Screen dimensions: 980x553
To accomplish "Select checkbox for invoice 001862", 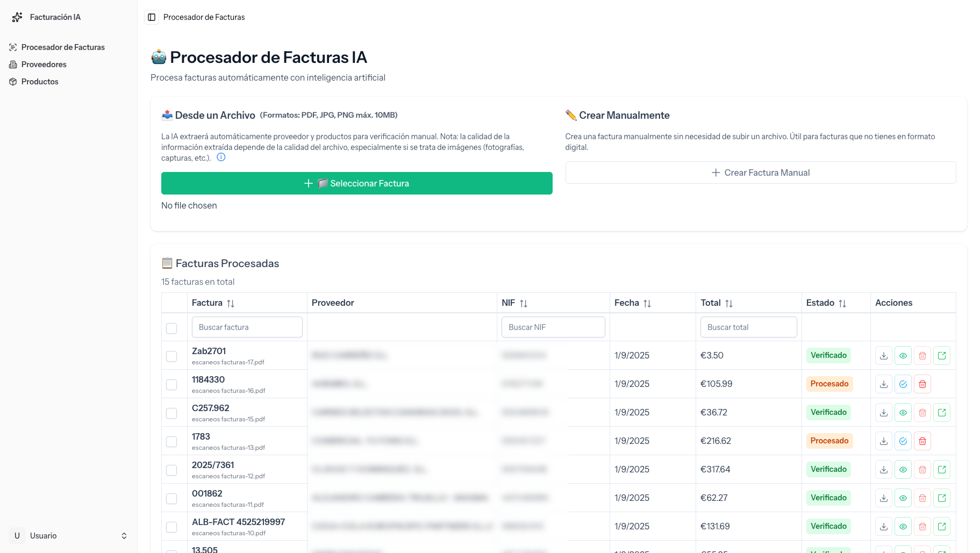I will click(171, 499).
